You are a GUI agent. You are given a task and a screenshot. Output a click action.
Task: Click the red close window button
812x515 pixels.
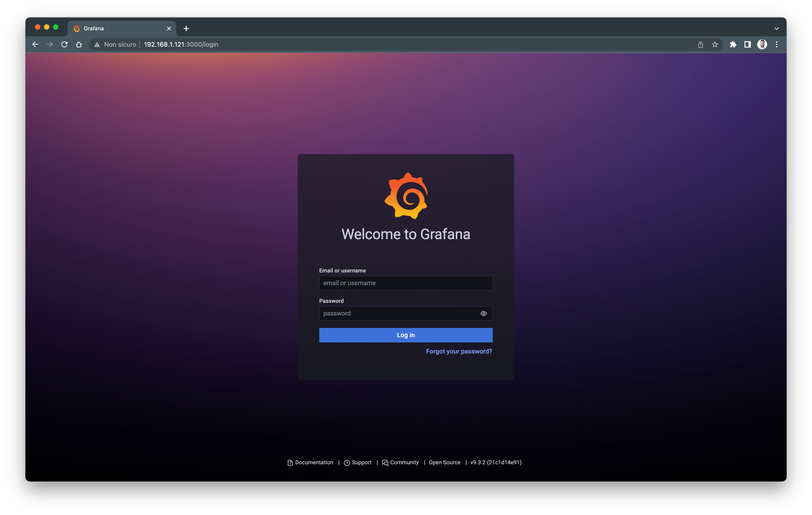coord(37,27)
